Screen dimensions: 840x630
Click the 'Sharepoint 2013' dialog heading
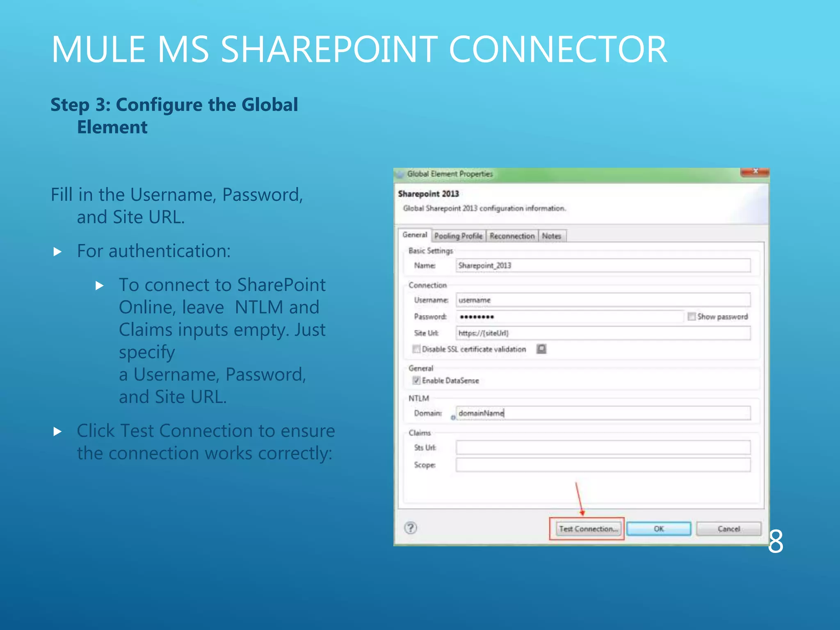click(428, 194)
